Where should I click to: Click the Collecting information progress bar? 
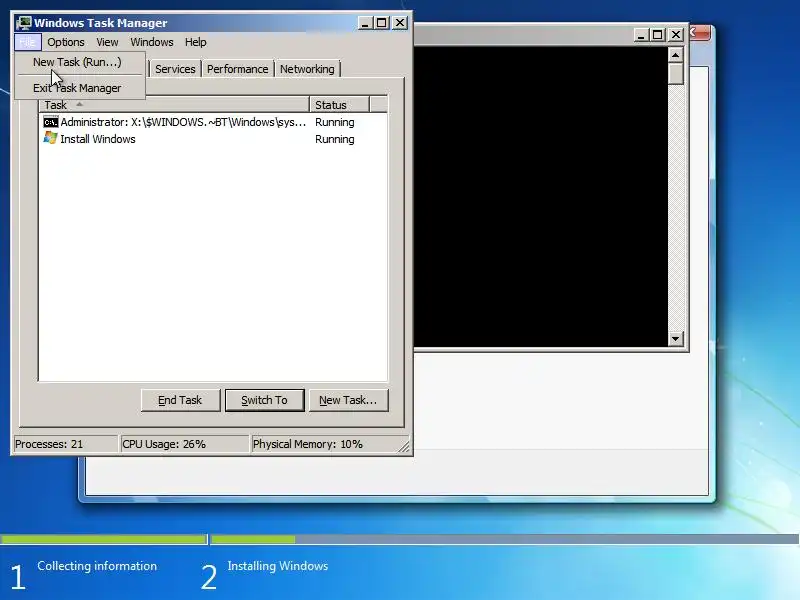pyautogui.click(x=103, y=539)
